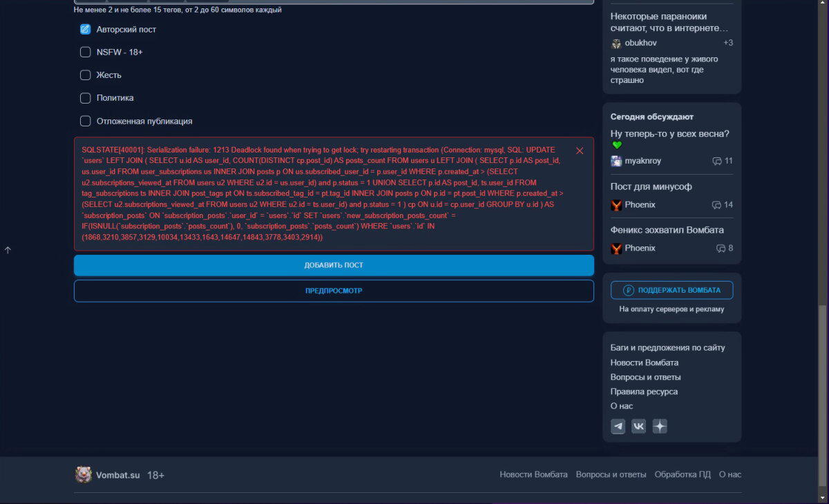Dismiss the SQL deadlock error message

(580, 151)
